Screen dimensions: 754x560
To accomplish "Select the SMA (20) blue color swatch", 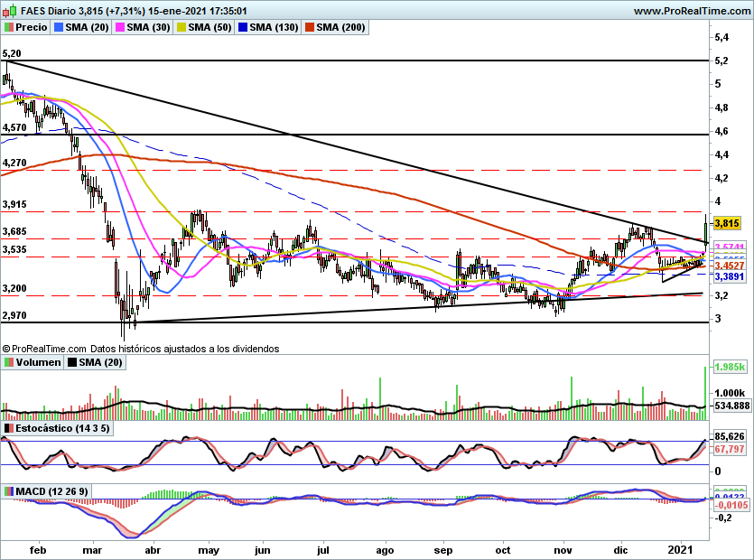I will point(59,27).
